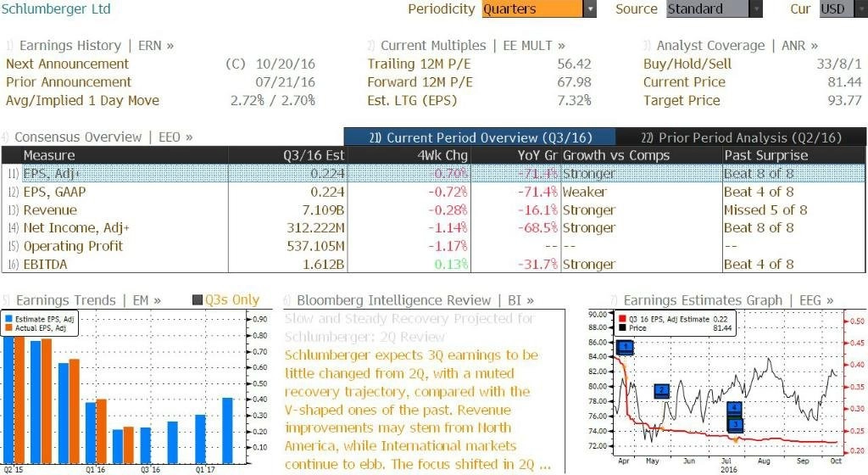Open the Source Standard dropdown arrow
The image size is (868, 475).
pos(756,8)
